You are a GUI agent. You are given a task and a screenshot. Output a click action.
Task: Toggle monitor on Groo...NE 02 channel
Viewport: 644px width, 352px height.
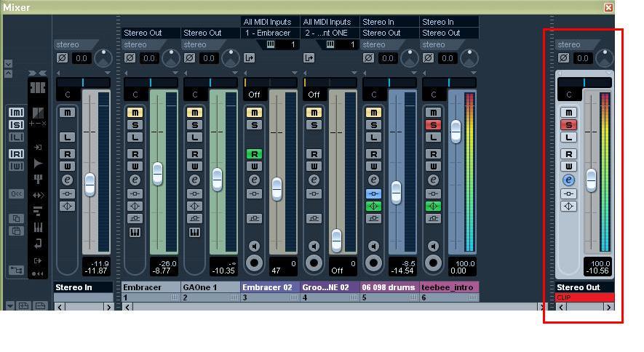314,246
